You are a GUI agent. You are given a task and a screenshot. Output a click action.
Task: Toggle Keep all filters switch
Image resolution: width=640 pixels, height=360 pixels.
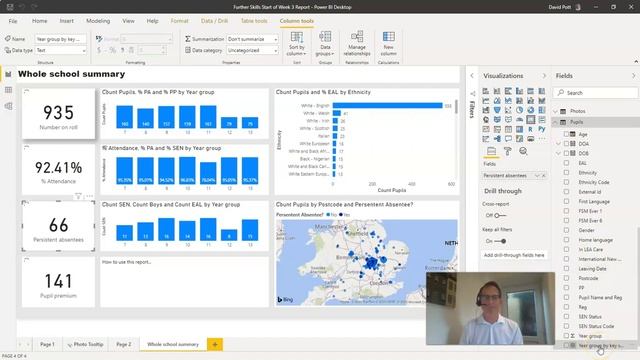point(500,241)
